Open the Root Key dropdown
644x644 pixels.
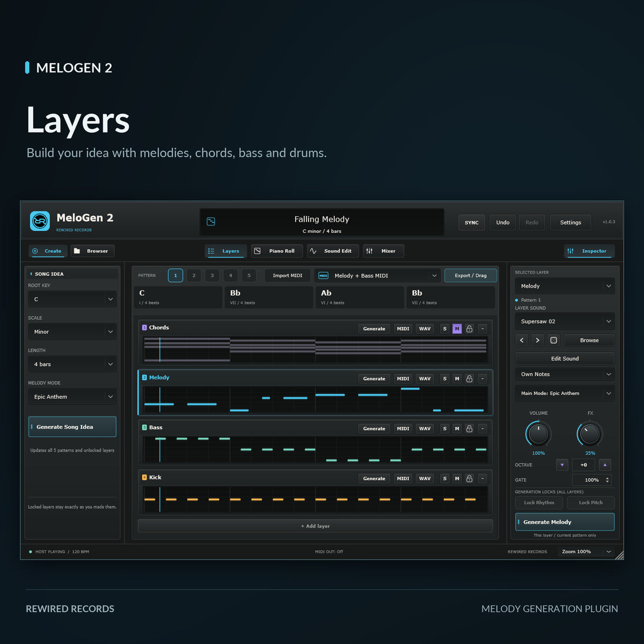point(72,299)
